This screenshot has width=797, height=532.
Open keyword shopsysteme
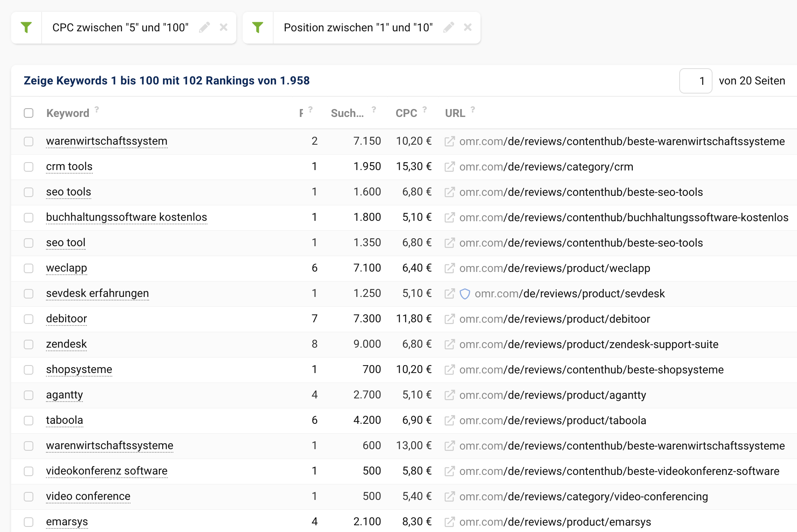[79, 369]
